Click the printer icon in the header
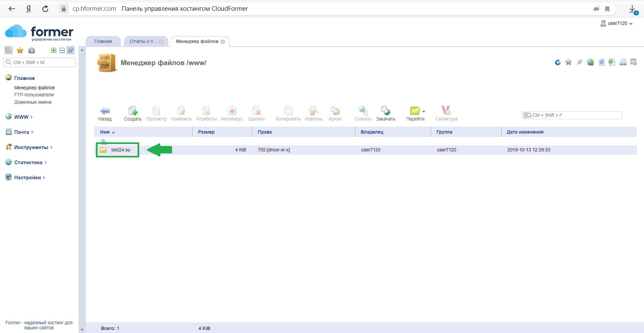The width and height of the screenshot is (644, 333). (x=623, y=62)
